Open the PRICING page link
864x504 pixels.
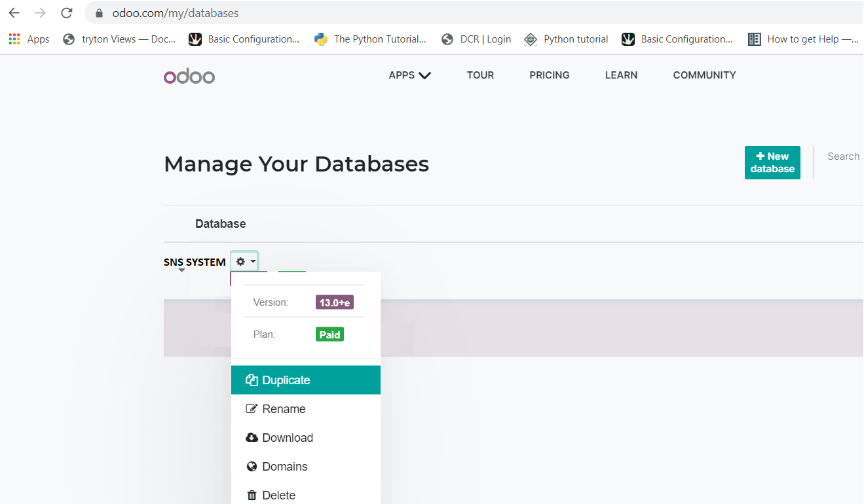click(549, 75)
